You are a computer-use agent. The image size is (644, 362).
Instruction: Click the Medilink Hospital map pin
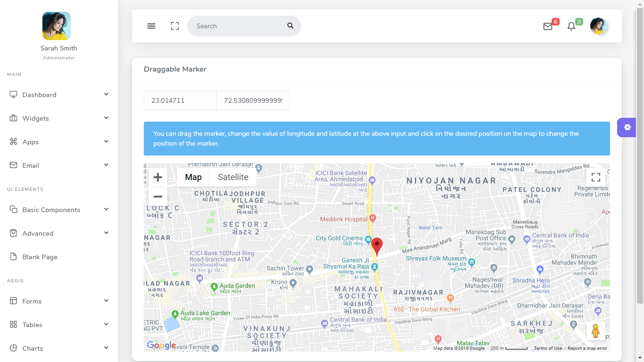coord(372,218)
